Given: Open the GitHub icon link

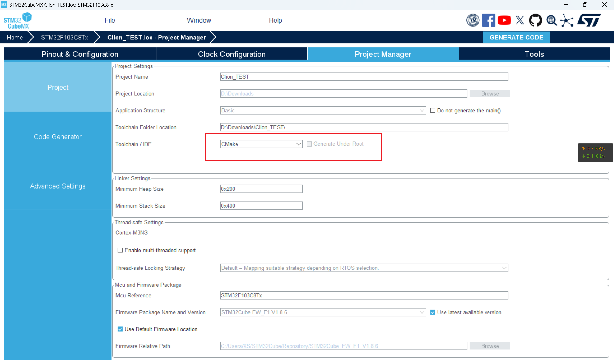Looking at the screenshot, I should tap(535, 20).
